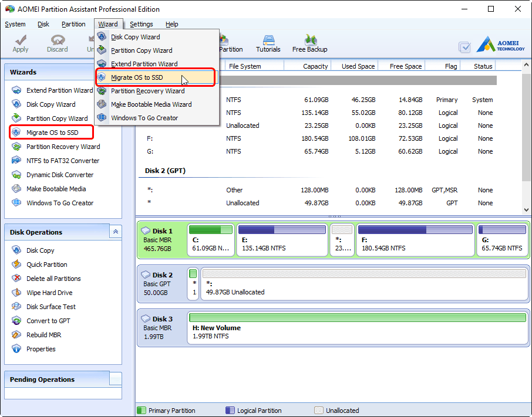The height and width of the screenshot is (417, 532).
Task: Click Wipe Hard Drive
Action: tap(42, 292)
